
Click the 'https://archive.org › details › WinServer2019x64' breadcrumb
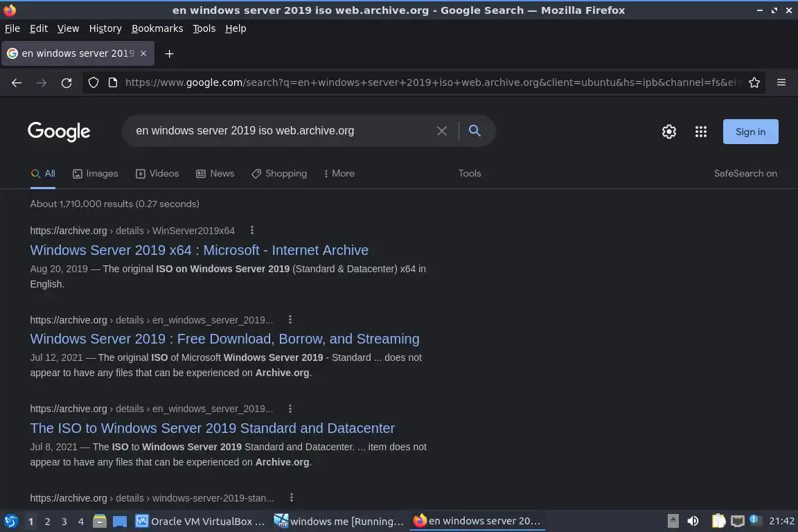coord(132,231)
